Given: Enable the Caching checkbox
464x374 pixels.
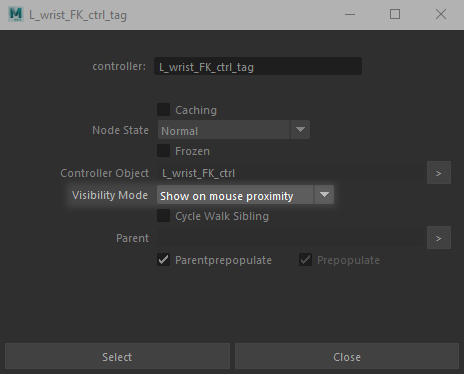Looking at the screenshot, I should pos(163,110).
